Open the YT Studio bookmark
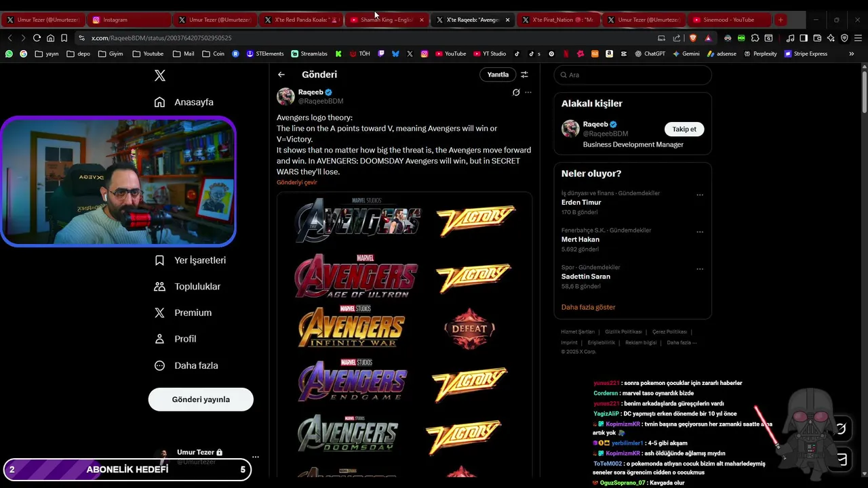Viewport: 868px width, 488px height. [489, 54]
